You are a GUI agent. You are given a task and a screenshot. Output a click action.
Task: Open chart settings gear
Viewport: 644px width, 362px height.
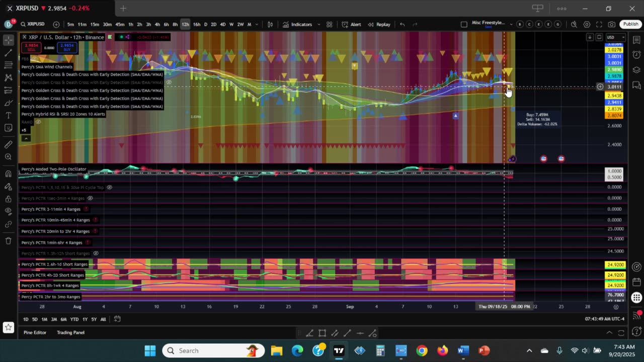[587, 24]
